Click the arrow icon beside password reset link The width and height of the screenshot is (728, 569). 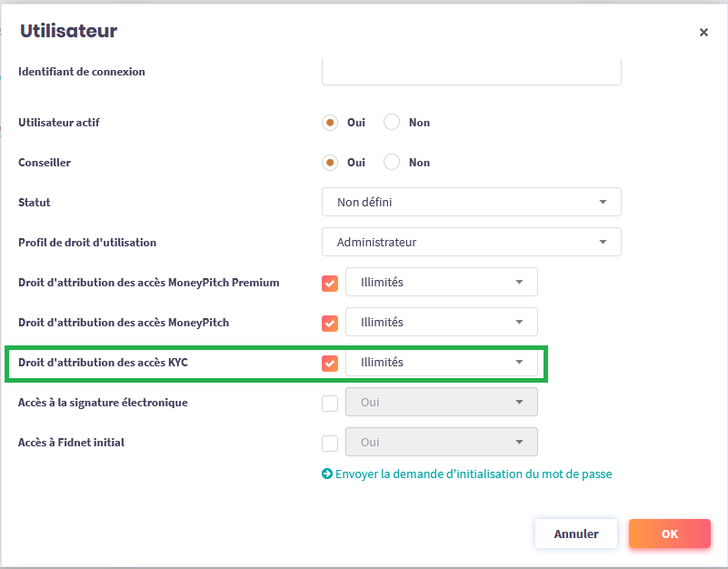click(327, 474)
